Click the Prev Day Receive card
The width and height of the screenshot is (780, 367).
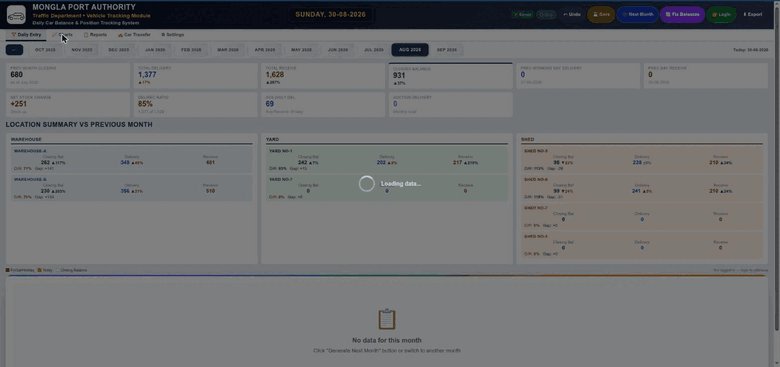(705, 76)
